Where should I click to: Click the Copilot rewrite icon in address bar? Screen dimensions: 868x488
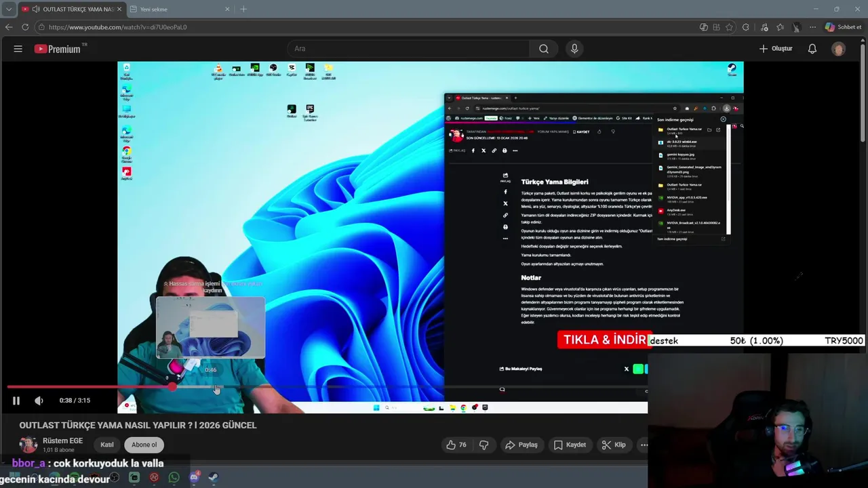[x=704, y=27]
